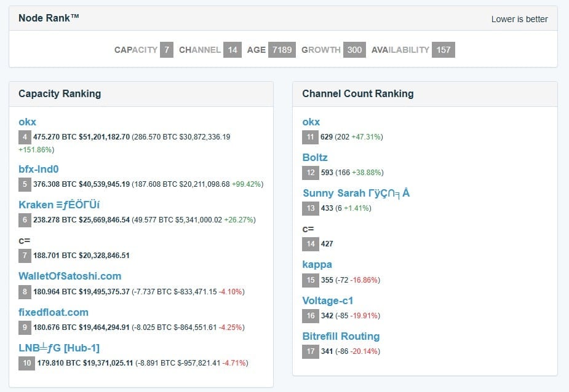Click the -4.25% change figure
569x392 pixels.
click(230, 327)
